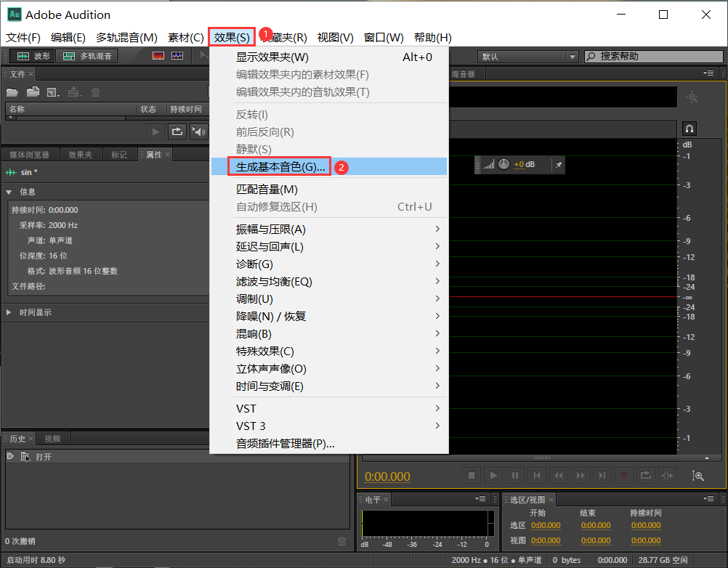The width and height of the screenshot is (728, 568).
Task: Toggle skip selection transport button
Action: pos(668,476)
